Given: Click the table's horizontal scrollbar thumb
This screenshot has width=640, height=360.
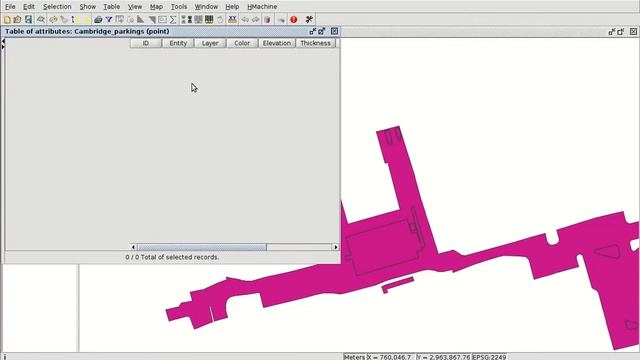Looking at the screenshot, I should (202, 247).
